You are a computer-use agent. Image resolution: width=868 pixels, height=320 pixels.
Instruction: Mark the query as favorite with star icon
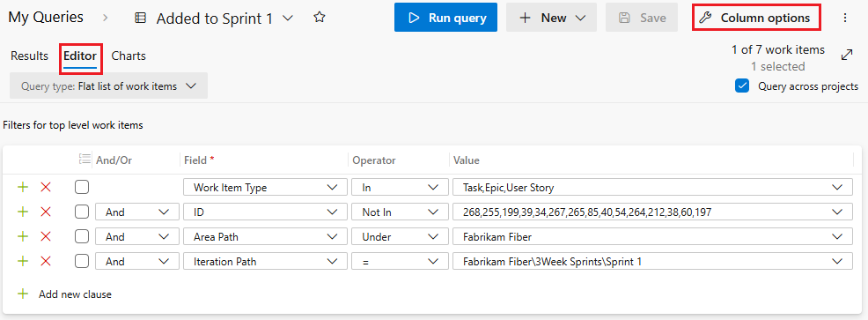[320, 18]
